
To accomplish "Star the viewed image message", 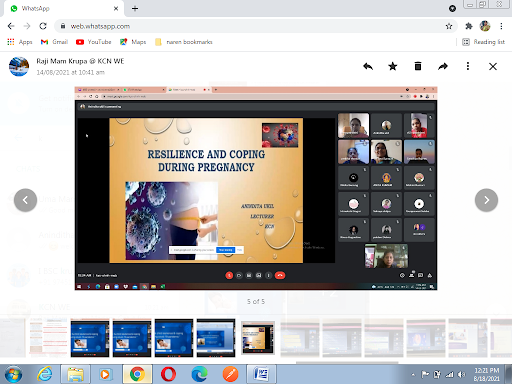I will 393,66.
